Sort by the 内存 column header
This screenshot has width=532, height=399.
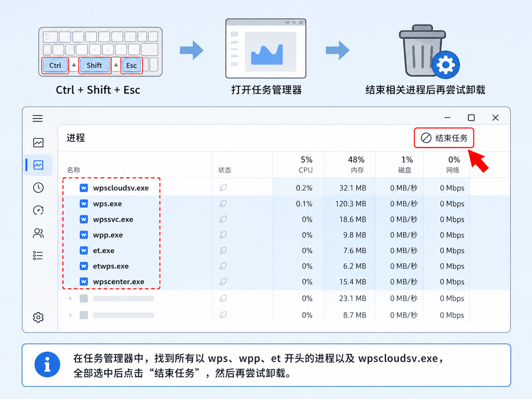[357, 170]
